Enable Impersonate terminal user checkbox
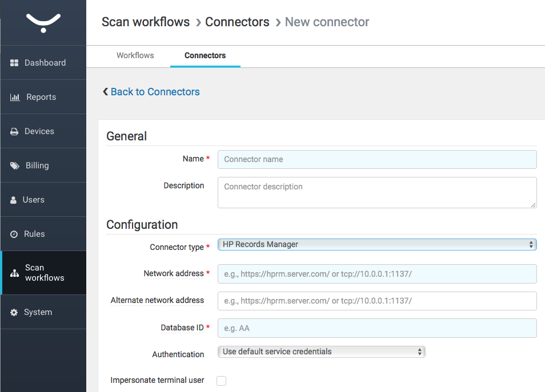 point(222,381)
